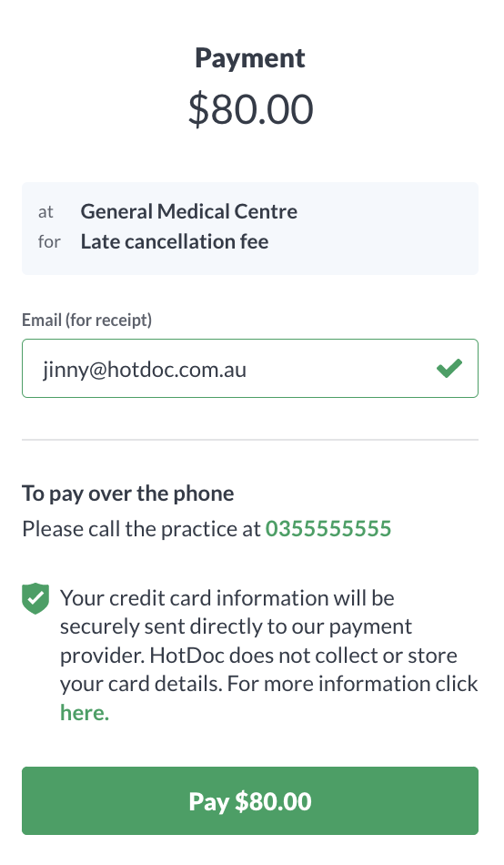This screenshot has height=865, width=504.
Task: Focus the email receipt input field
Action: tap(250, 368)
